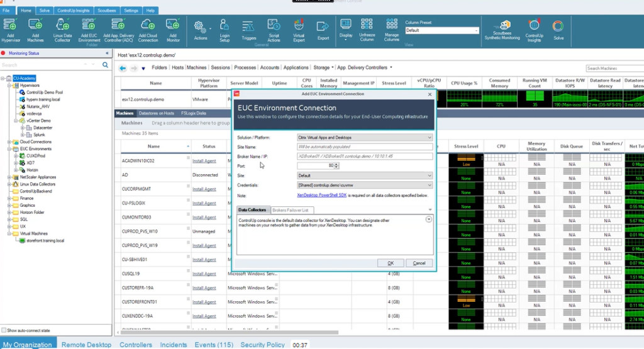Select the Brokers Failover List tab
The image size is (644, 349).
[x=291, y=210]
